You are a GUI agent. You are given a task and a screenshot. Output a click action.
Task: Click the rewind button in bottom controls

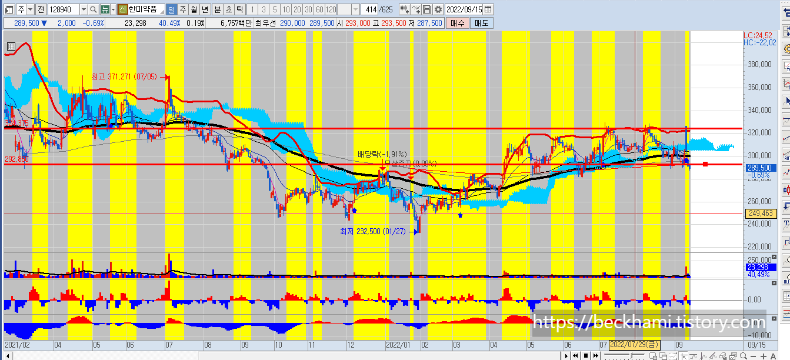575,356
